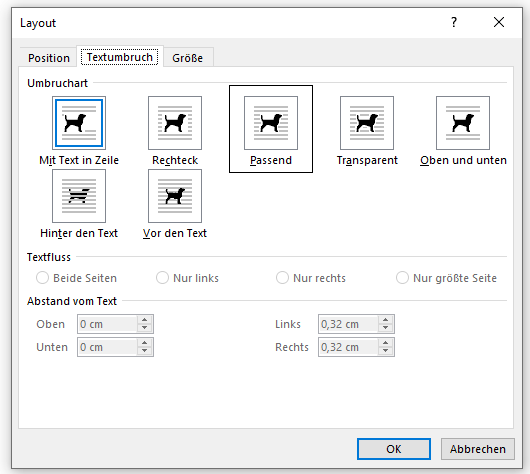Click into the Links distance field

[348, 324]
